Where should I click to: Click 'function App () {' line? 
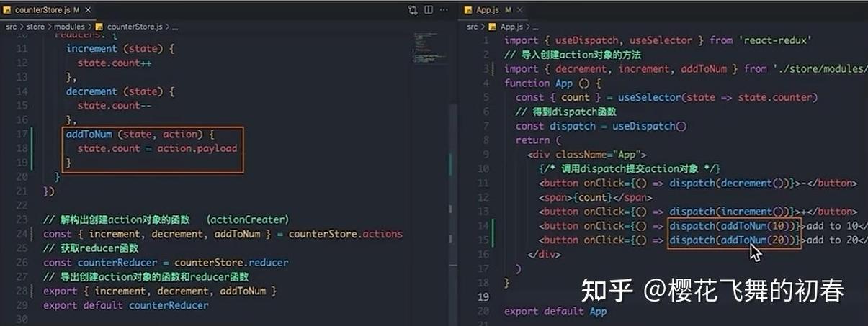click(x=553, y=83)
